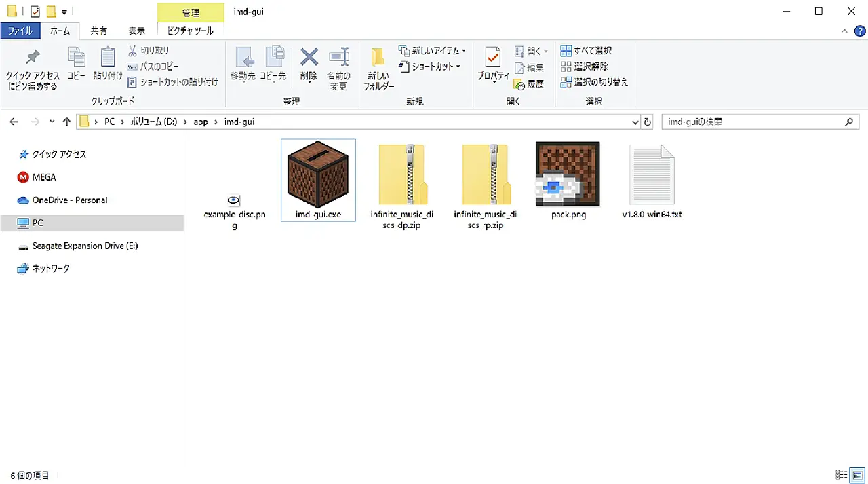
Task: Click the Delete (削除) ribbon icon
Action: pos(309,59)
